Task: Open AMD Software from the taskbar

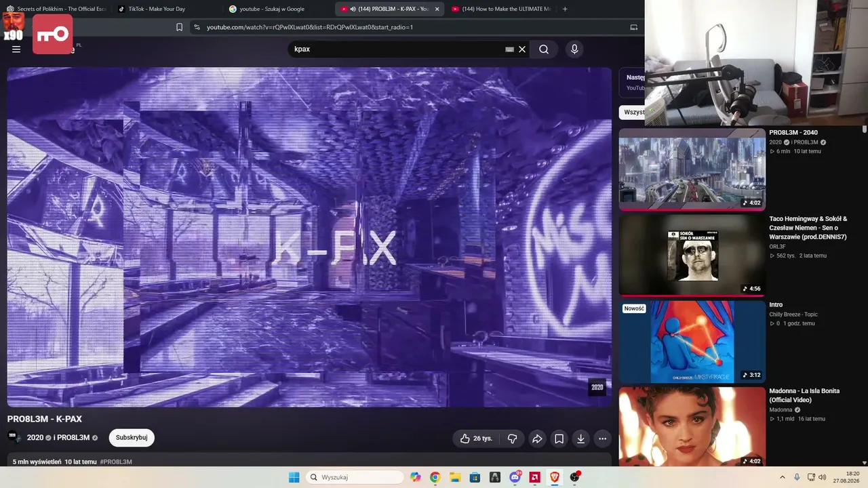Action: click(x=535, y=477)
